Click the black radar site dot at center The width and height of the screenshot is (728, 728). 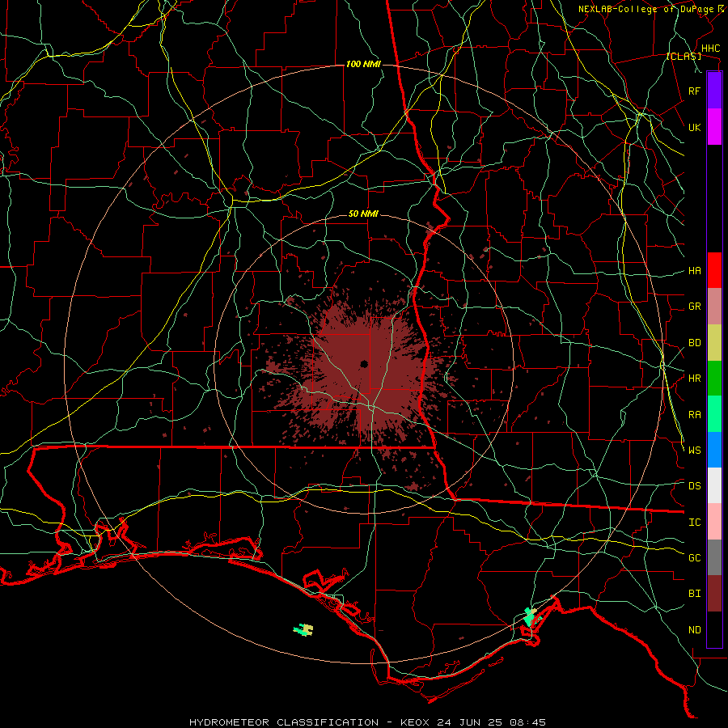(x=364, y=363)
